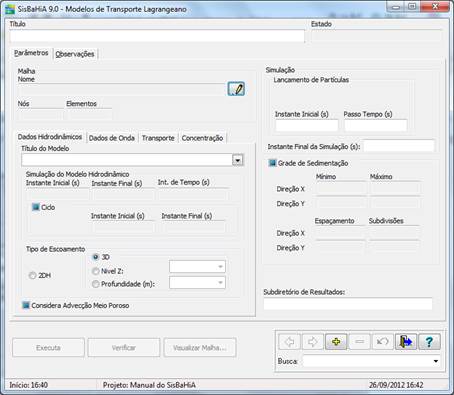Open Profundidade value combo box

click(197, 283)
